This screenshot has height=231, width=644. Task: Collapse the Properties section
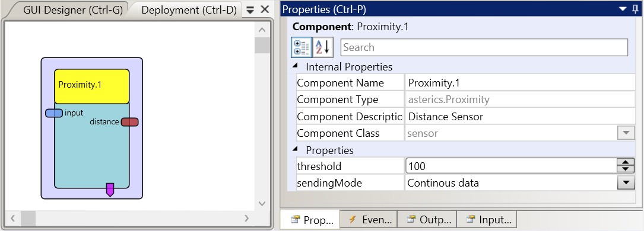(296, 149)
